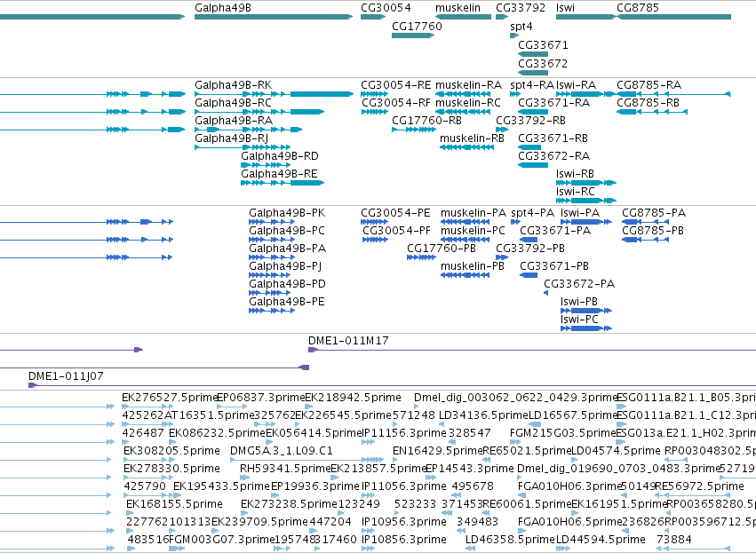
Task: Click the DME1-011M17 clone label
Action: (x=348, y=341)
